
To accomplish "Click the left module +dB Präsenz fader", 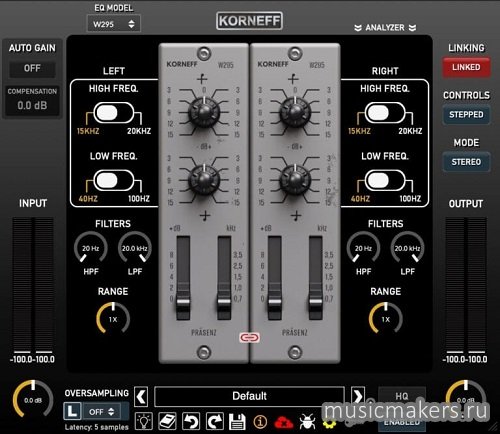I will (183, 302).
